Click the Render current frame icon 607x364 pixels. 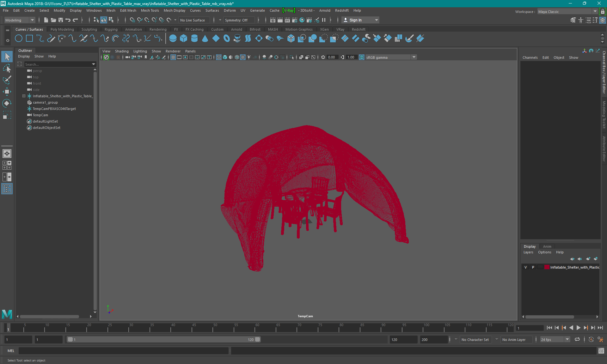[x=280, y=20]
